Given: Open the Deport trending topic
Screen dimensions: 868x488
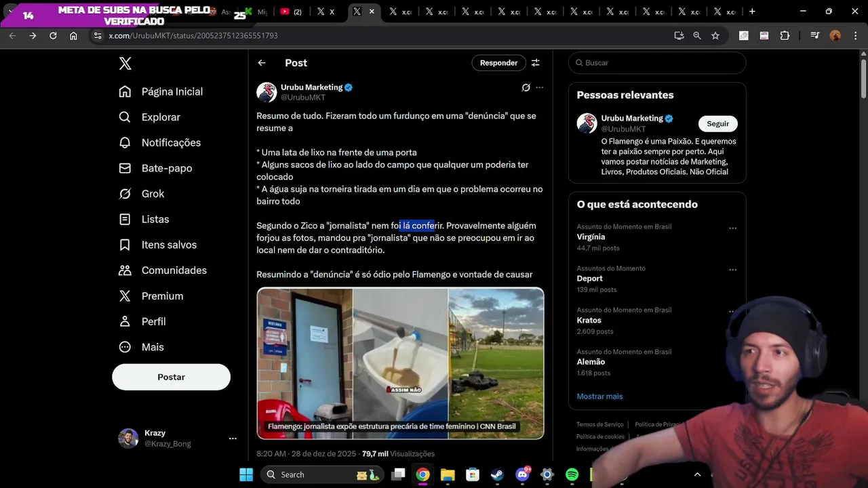Looking at the screenshot, I should 589,279.
